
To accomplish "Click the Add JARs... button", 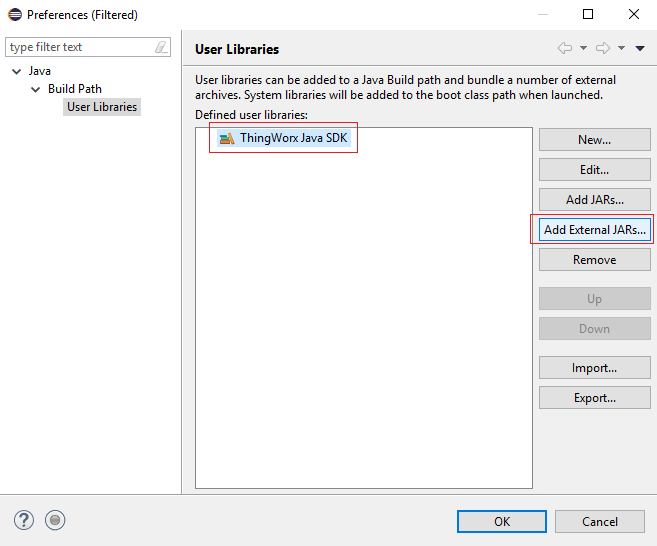I will pos(595,199).
